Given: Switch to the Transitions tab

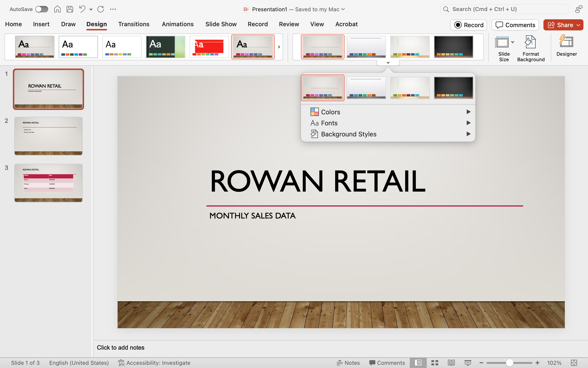Looking at the screenshot, I should 134,24.
